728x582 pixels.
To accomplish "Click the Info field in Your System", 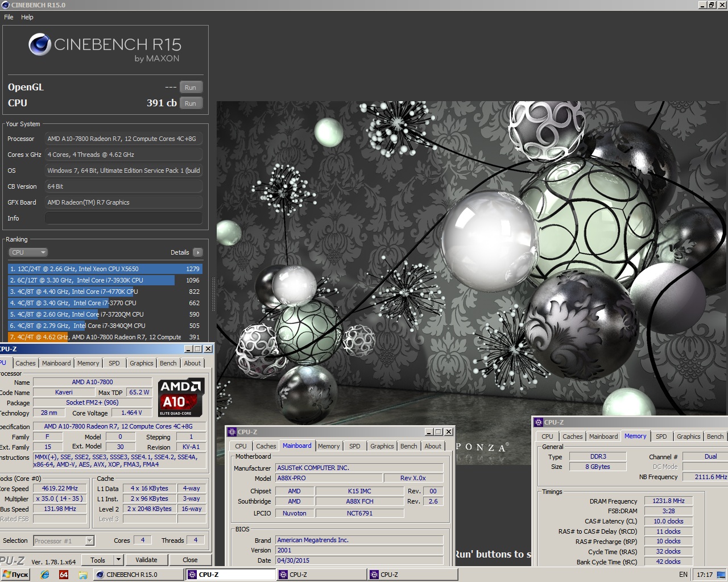I will pos(123,218).
